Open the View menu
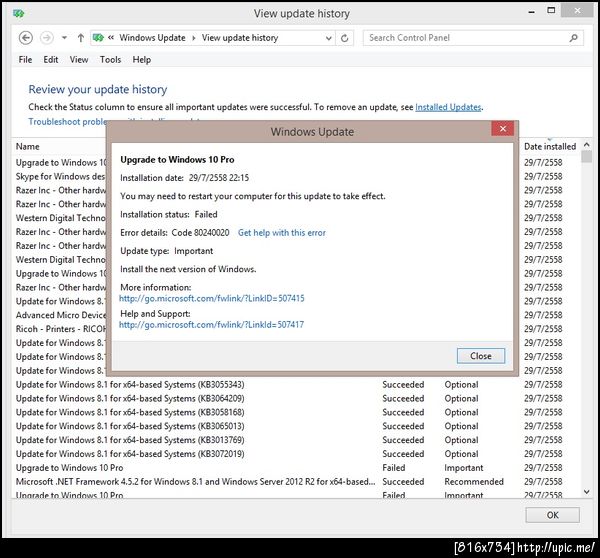This screenshot has height=558, width=600. [x=79, y=60]
